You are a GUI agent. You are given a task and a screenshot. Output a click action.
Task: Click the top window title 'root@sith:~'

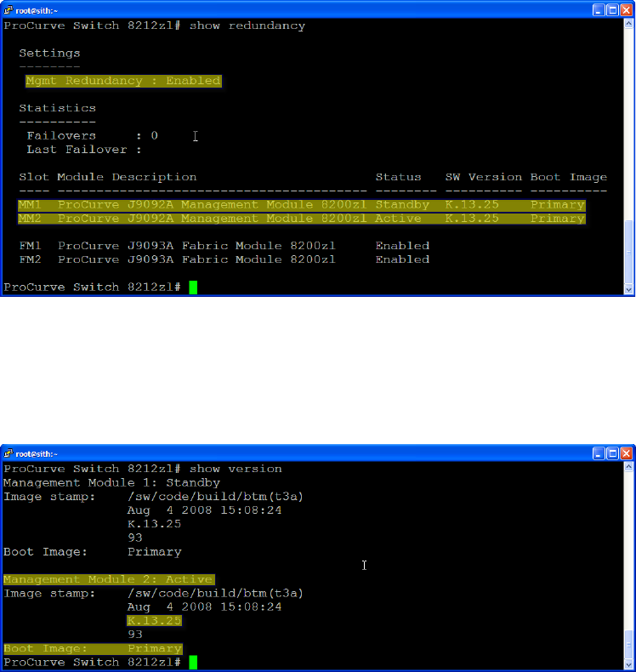[37, 10]
